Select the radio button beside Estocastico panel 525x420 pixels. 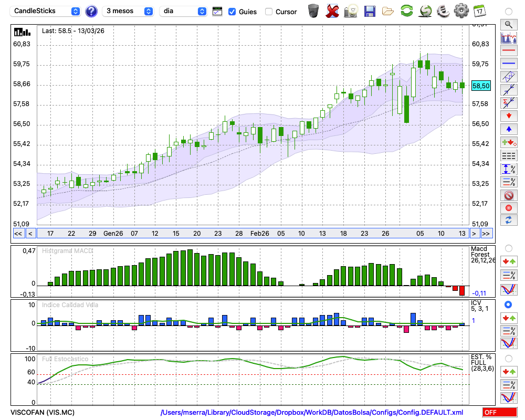[508, 359]
